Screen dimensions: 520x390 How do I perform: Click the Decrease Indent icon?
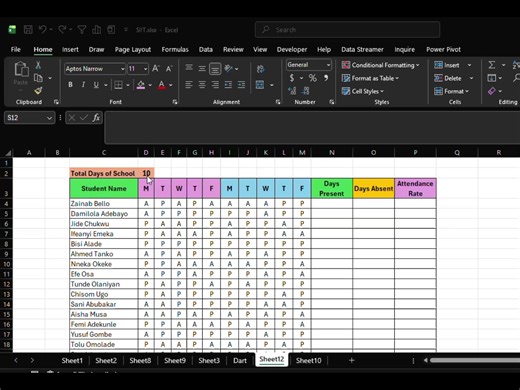[x=228, y=85]
